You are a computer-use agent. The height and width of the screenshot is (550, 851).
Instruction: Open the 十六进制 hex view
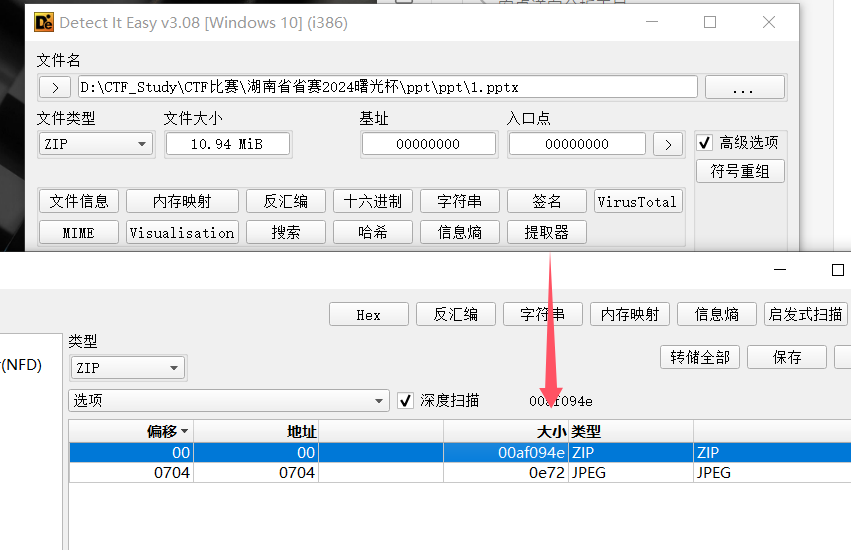coord(373,201)
